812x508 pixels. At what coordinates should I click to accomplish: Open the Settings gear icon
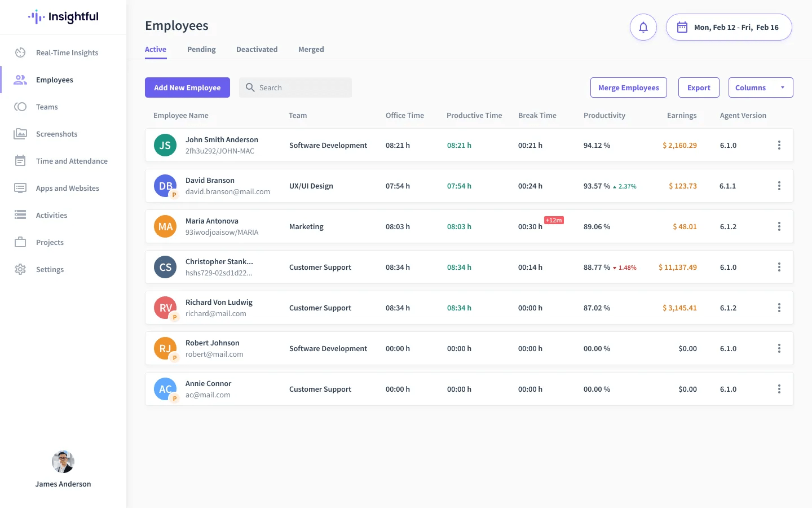pos(20,269)
